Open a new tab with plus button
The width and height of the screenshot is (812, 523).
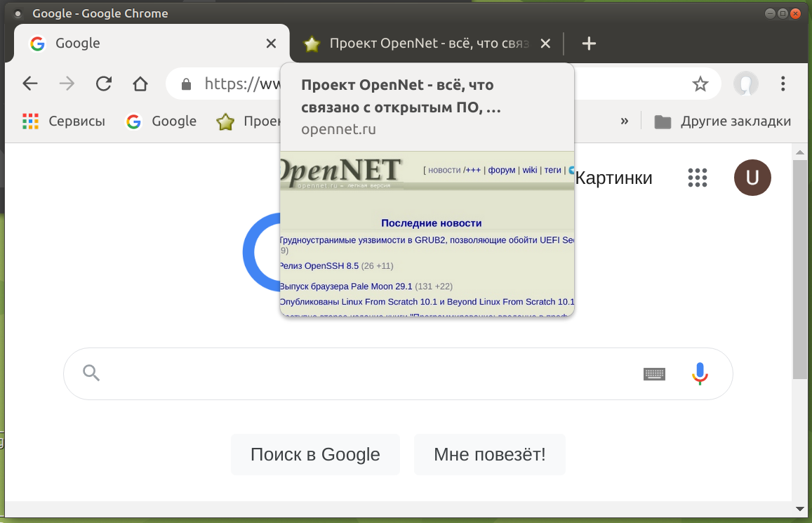(x=589, y=44)
